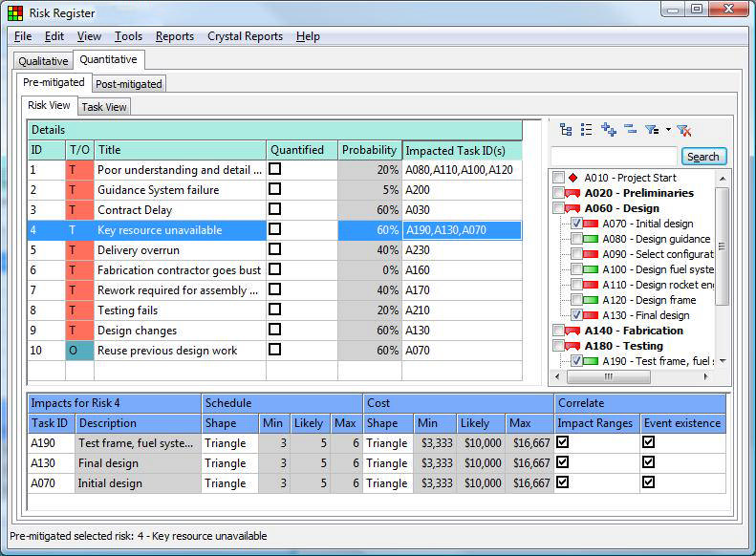This screenshot has height=556, width=756.
Task: Tick Quantified checkbox for Contract Delay risk
Action: (275, 209)
